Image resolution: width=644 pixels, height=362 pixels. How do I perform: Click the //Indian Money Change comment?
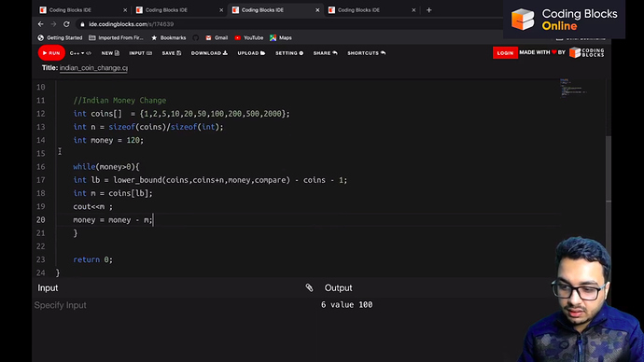click(119, 100)
